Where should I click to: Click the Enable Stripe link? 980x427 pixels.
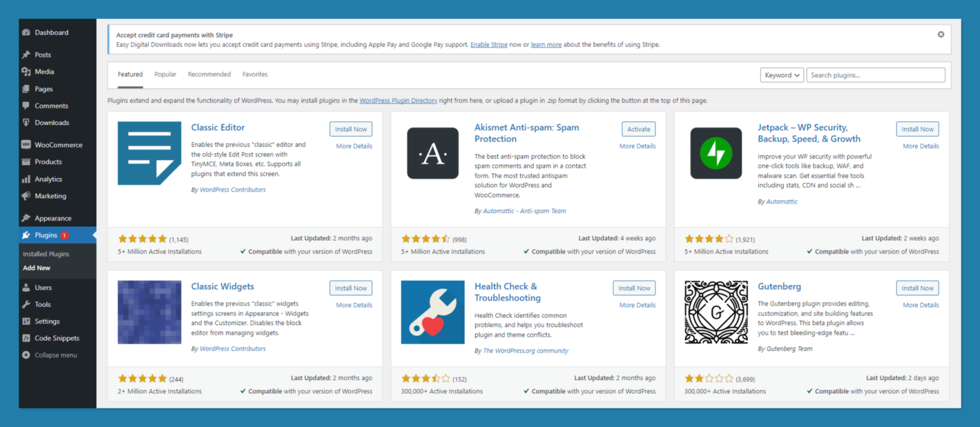pos(489,45)
